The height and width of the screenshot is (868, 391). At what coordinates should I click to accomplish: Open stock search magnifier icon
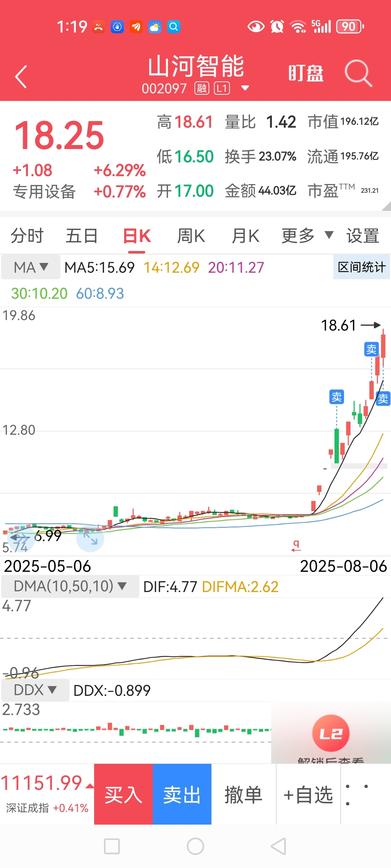coord(358,73)
